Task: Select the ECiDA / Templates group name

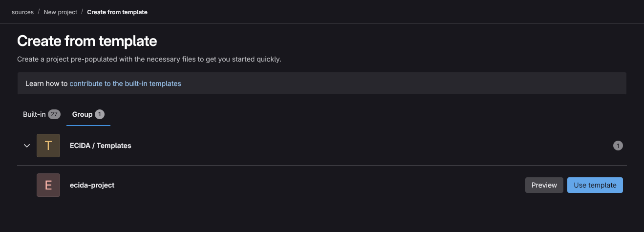Action: click(101, 146)
